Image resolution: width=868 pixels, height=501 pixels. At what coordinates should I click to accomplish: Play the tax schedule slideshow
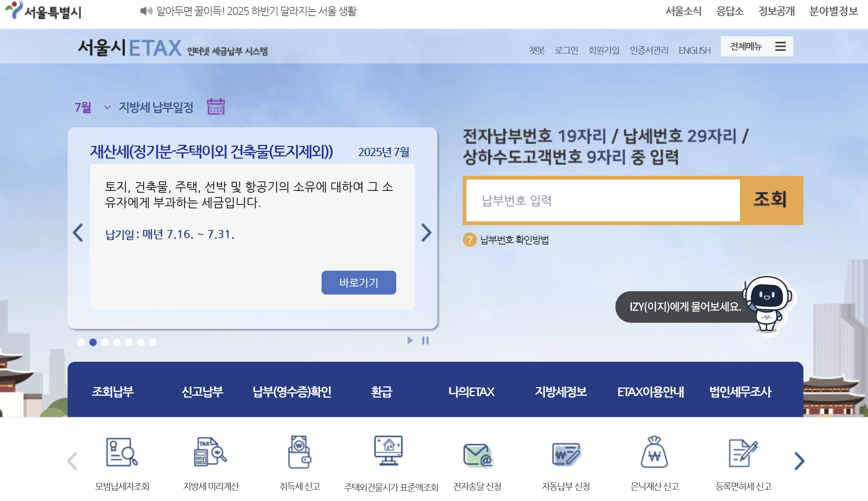click(410, 340)
